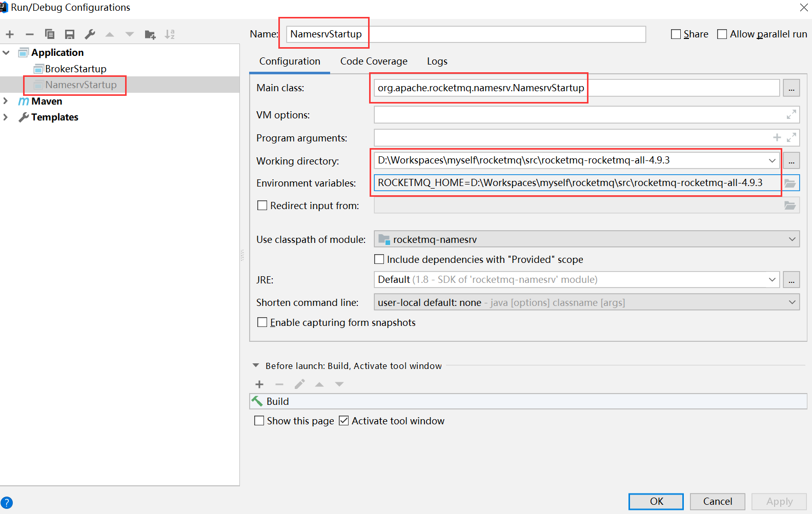Click the Move into new folder icon
Viewport: 812px width, 514px height.
pyautogui.click(x=150, y=34)
